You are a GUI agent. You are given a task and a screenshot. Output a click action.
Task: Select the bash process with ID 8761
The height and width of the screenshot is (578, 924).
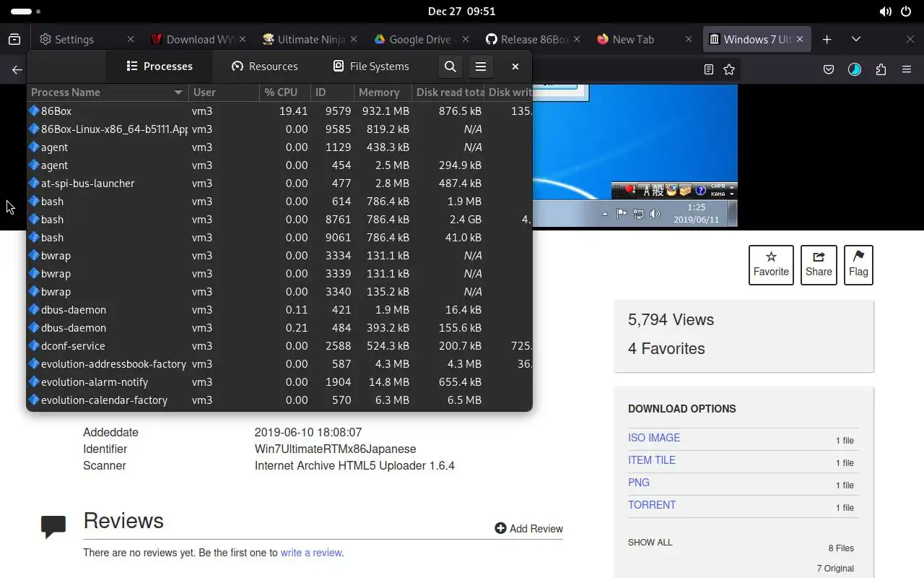(x=279, y=220)
